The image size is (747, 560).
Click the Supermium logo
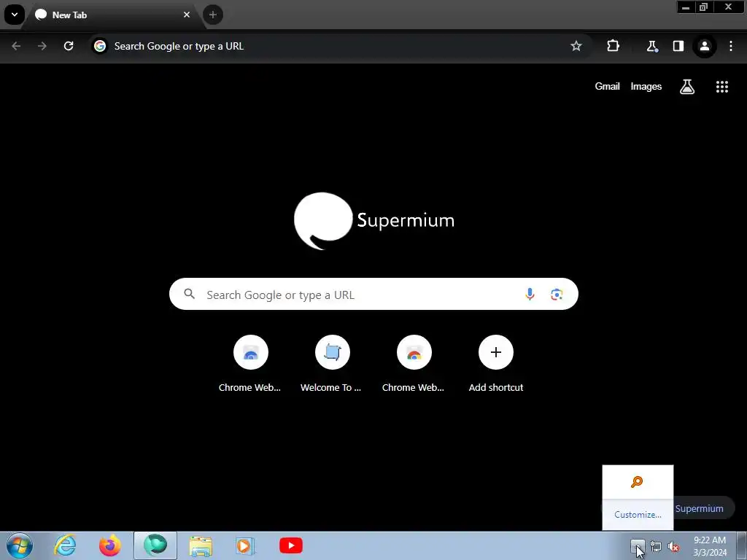click(x=374, y=221)
